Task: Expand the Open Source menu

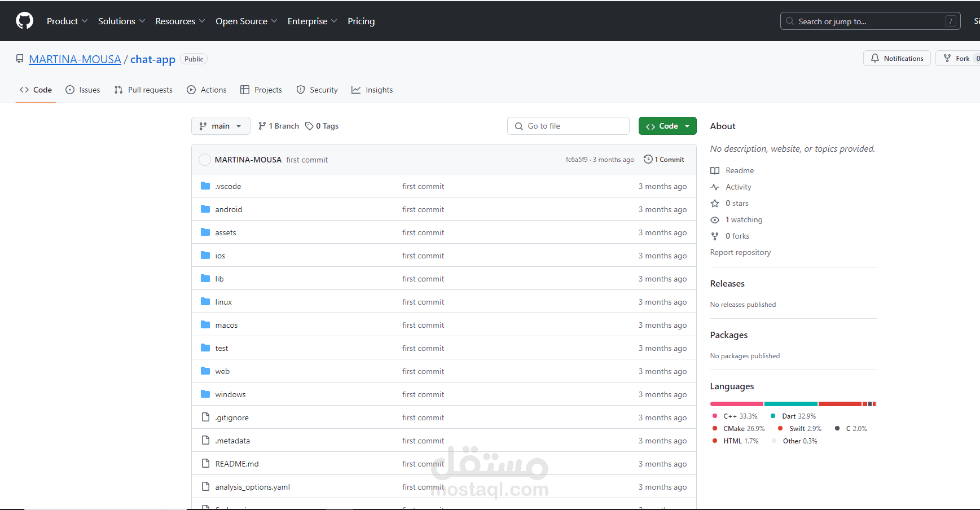Action: click(x=246, y=21)
